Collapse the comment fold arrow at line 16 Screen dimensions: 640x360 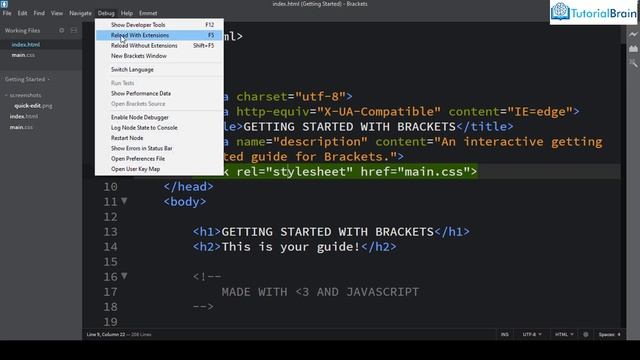pos(124,276)
